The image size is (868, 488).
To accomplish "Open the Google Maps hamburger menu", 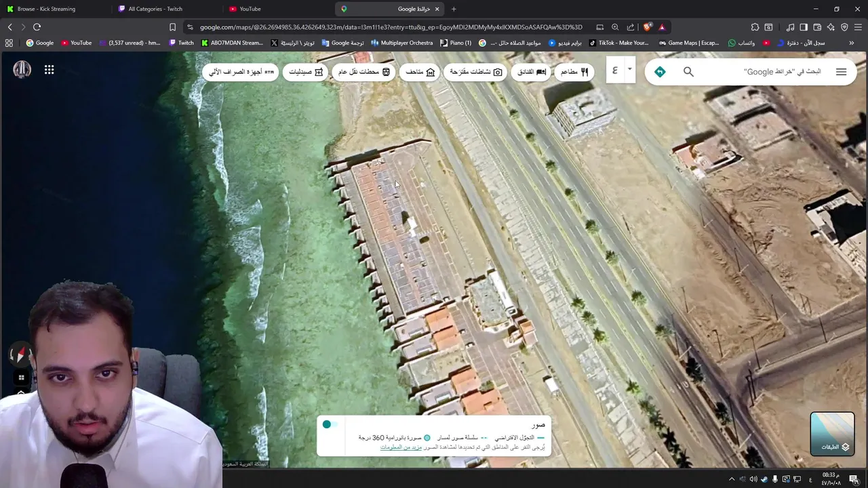I will (x=841, y=72).
